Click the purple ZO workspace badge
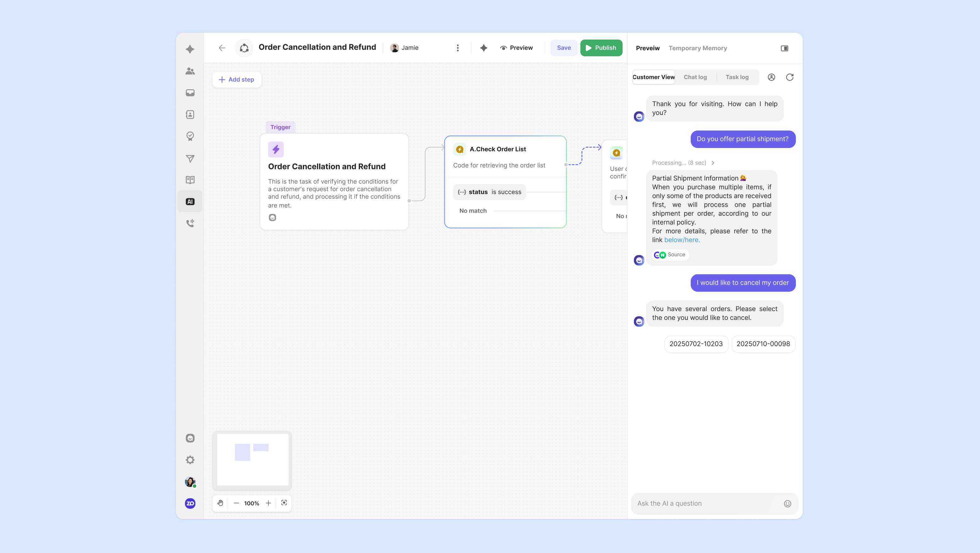The width and height of the screenshot is (980, 553). coord(190,504)
